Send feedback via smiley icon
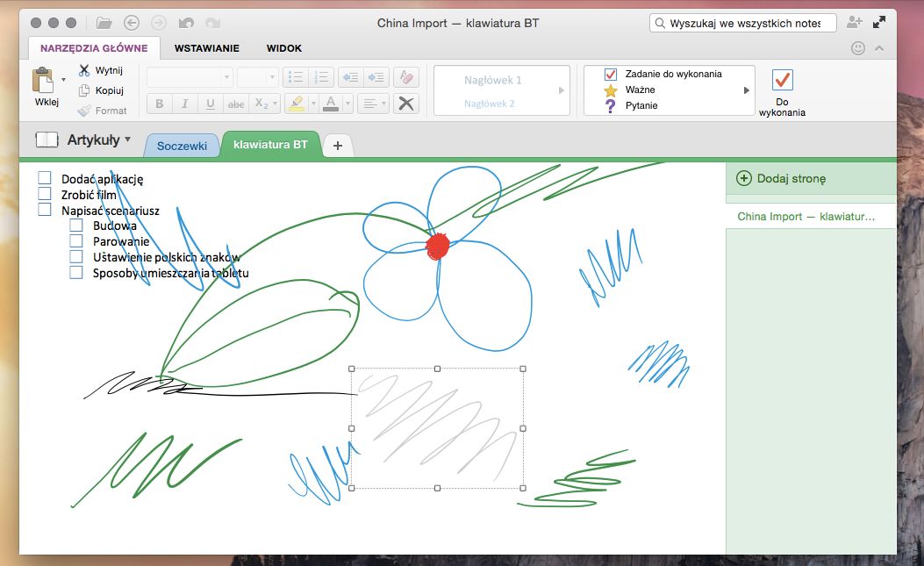The width and height of the screenshot is (924, 566). [858, 48]
